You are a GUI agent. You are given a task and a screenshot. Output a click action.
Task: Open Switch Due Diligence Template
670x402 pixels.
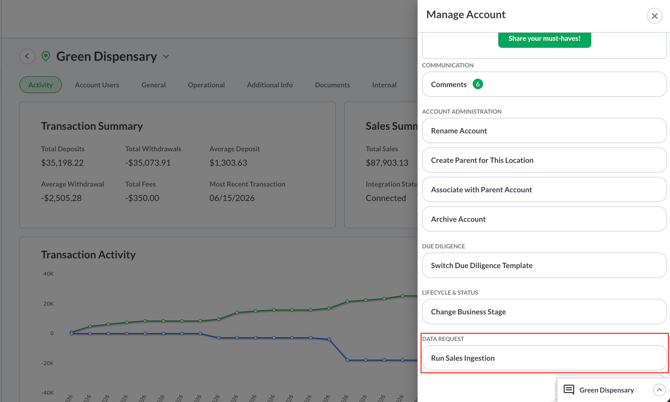544,265
